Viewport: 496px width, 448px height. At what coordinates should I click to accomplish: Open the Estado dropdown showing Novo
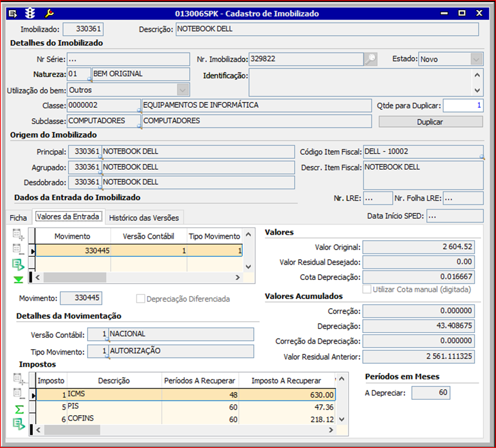(476, 59)
